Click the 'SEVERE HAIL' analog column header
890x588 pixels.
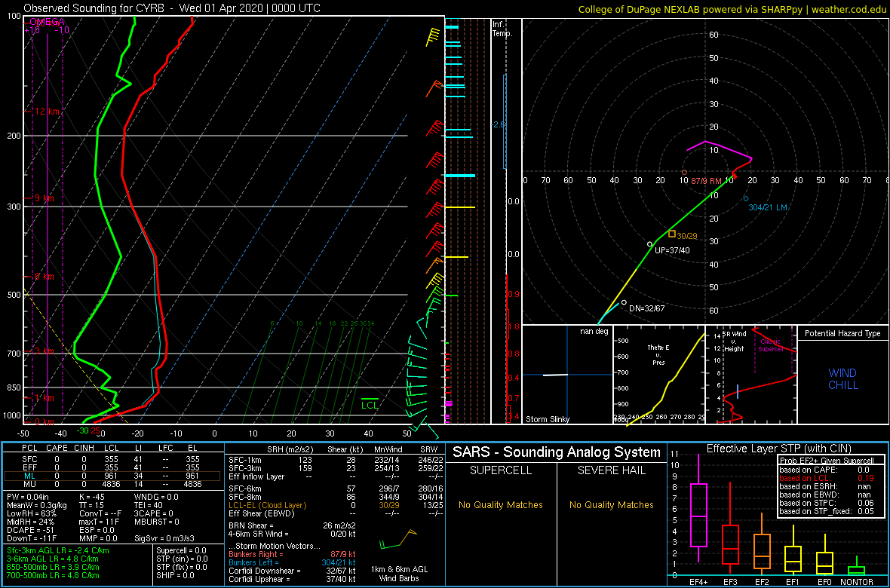[611, 472]
